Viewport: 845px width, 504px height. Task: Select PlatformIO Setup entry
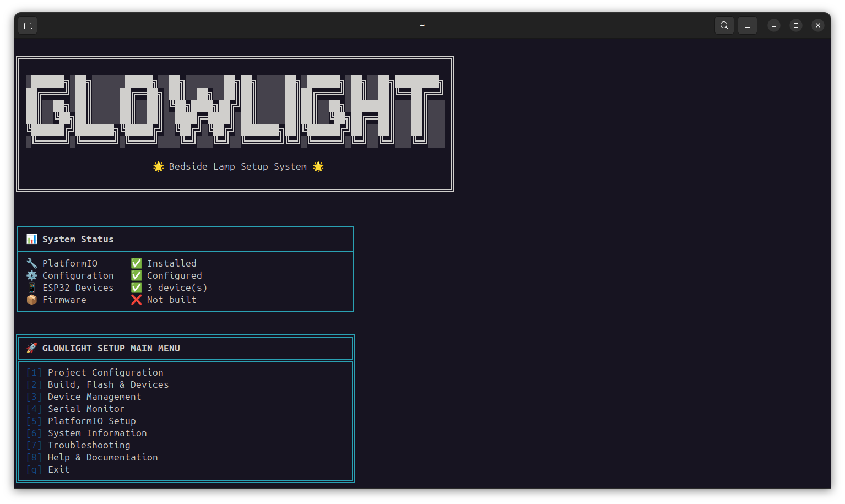pos(92,421)
